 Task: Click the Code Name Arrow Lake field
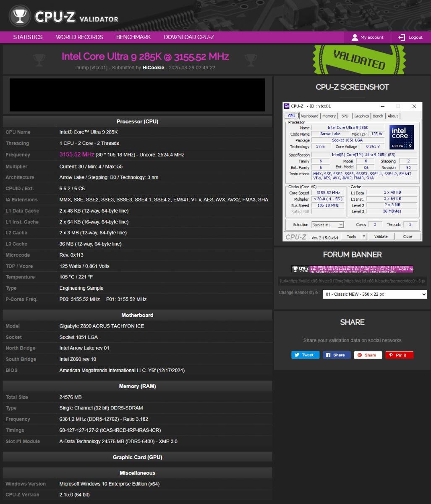[x=331, y=134]
